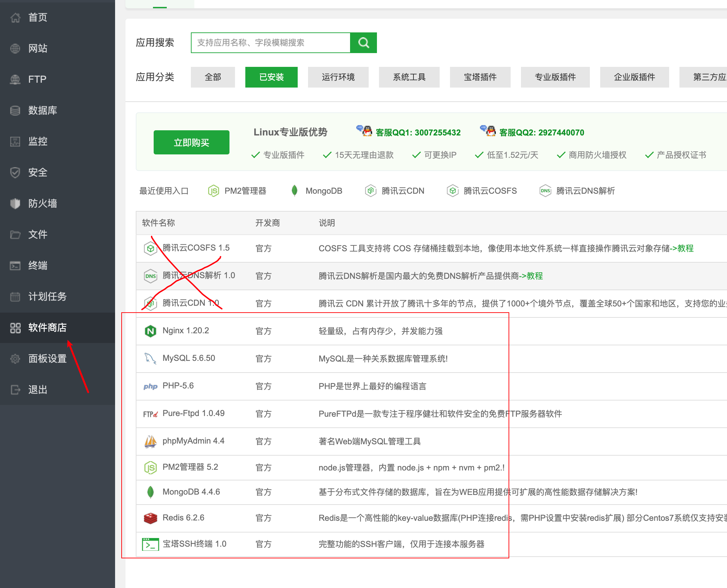Go to 软件商店 menu item
The height and width of the screenshot is (588, 727).
[x=58, y=328]
